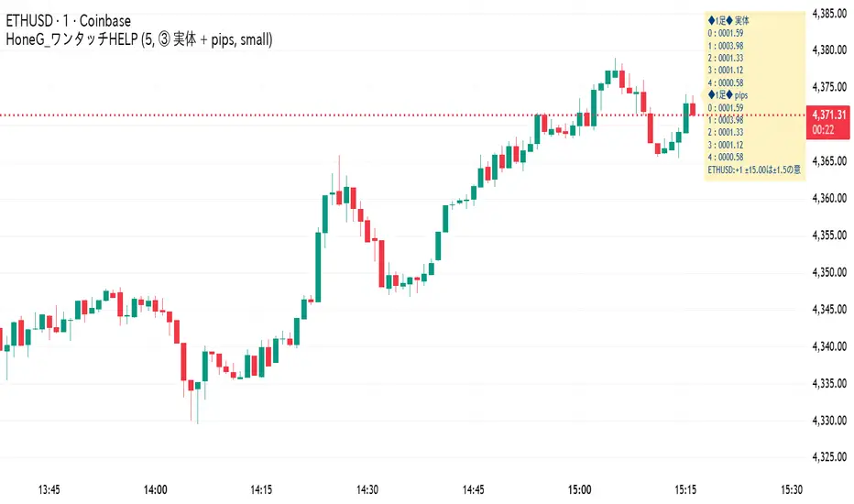Click the 14:15 time axis label
Viewport: 854px width, 504px height.
pos(261,488)
